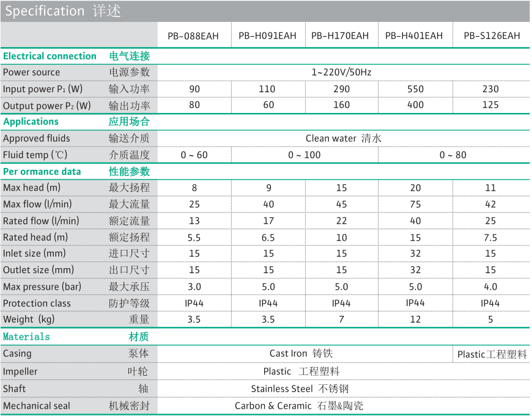Click the Max flow 75 value
This screenshot has height=416, width=532.
[x=415, y=204]
